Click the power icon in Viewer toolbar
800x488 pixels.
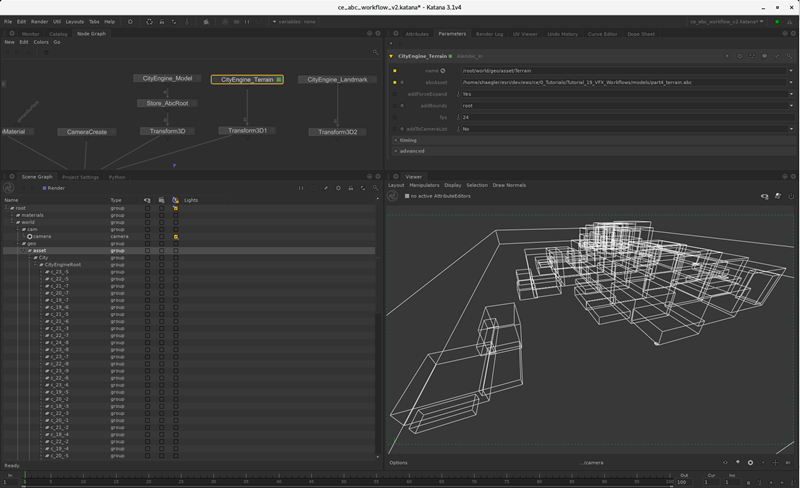tap(791, 196)
